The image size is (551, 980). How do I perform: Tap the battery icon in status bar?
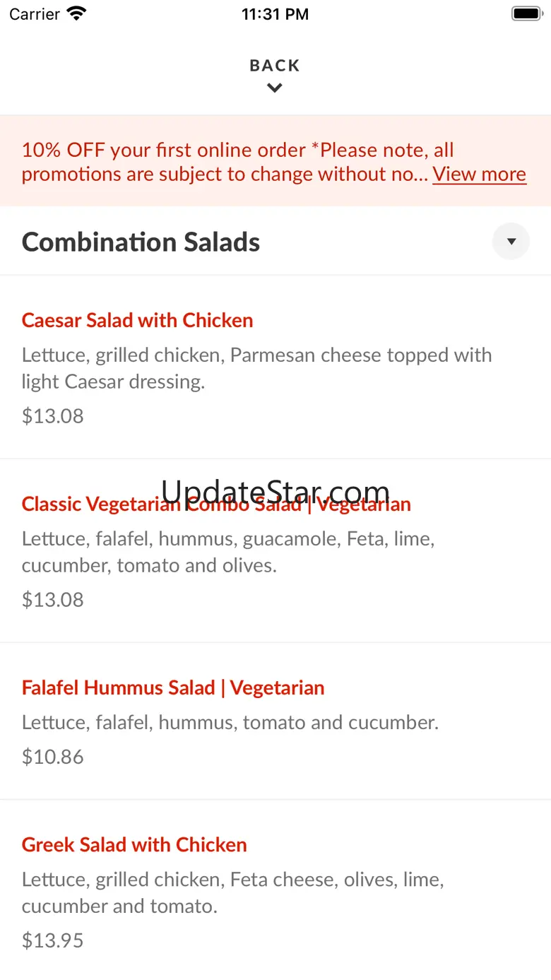(526, 13)
